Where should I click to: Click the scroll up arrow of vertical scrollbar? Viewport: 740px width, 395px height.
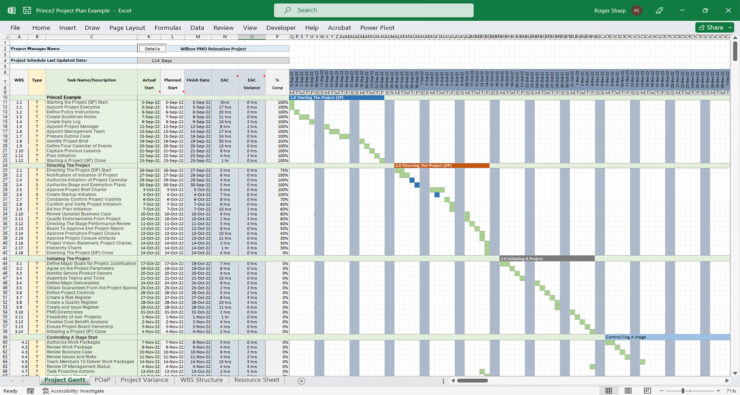[735, 38]
